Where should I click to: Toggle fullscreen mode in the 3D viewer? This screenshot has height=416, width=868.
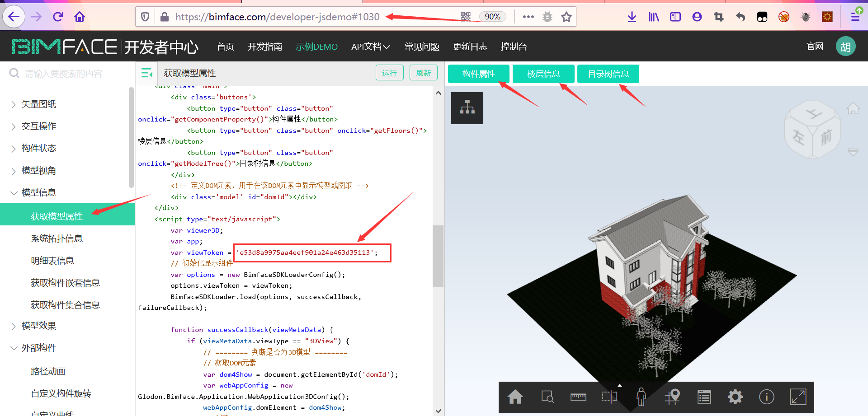click(x=798, y=397)
